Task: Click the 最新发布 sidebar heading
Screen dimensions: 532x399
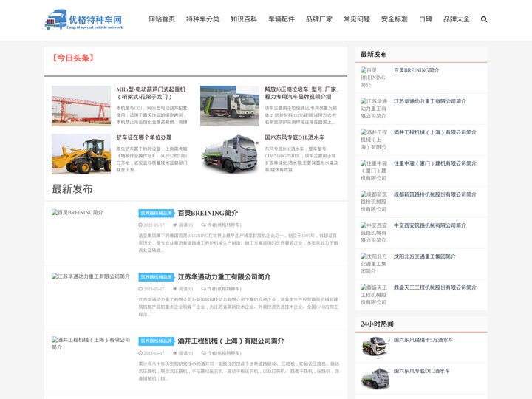Action: point(374,54)
